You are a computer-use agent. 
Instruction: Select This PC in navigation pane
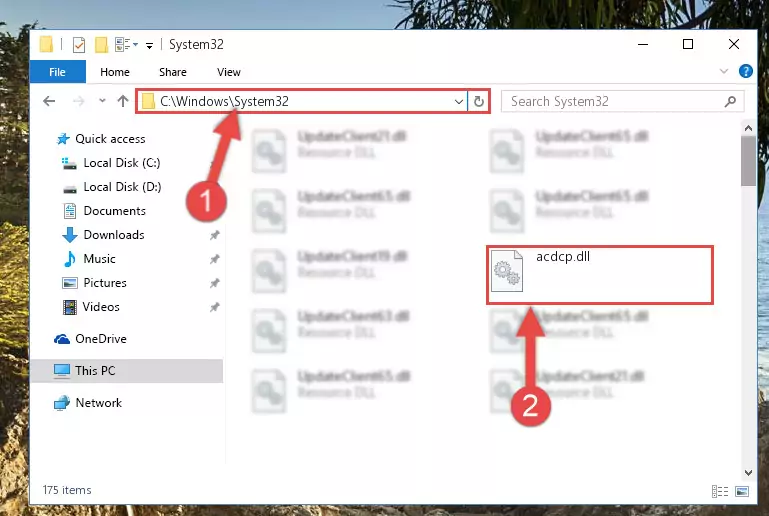127,371
